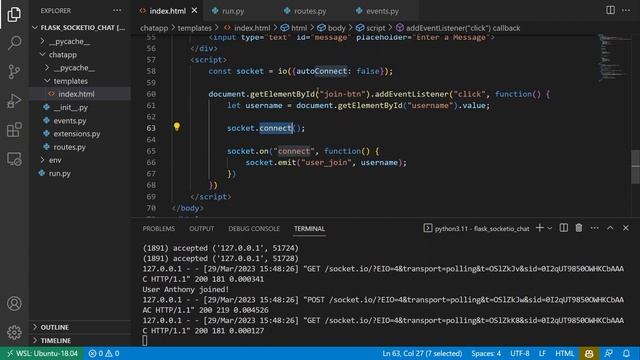Viewport: 640px width, 360px height.
Task: Click the editor minimap preview
Action: [x=613, y=57]
